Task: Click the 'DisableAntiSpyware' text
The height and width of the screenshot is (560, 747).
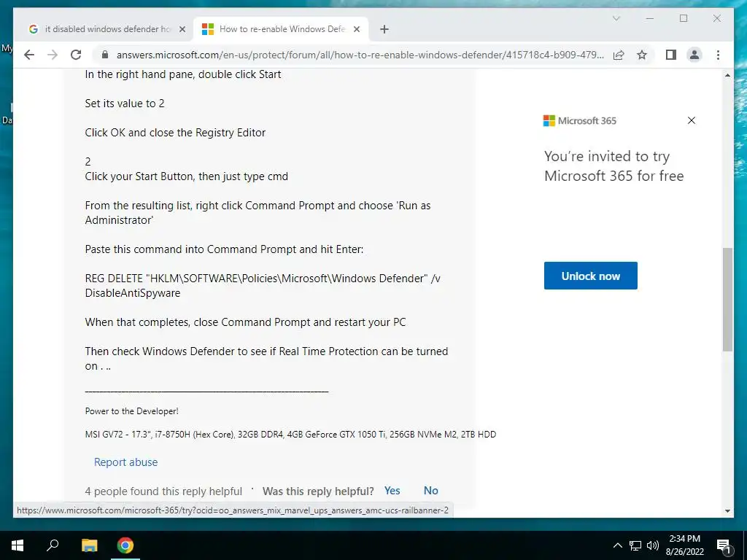Action: pyautogui.click(x=133, y=293)
